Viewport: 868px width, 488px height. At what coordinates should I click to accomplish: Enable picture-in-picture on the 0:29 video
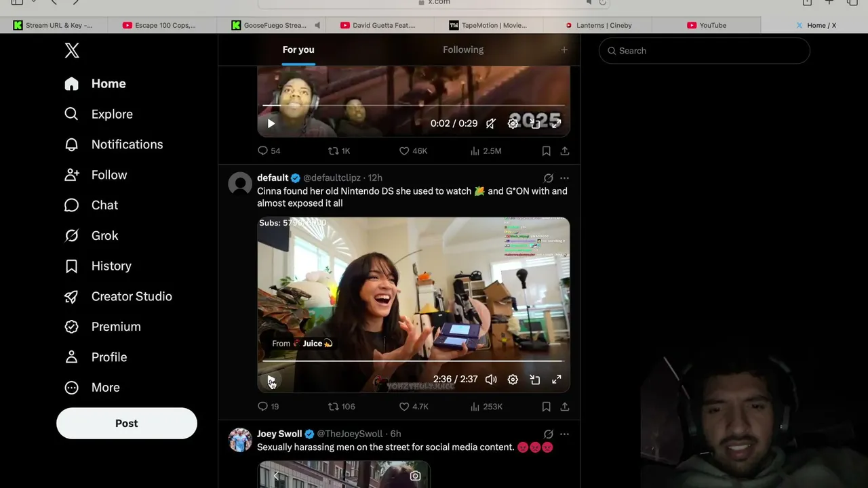click(x=535, y=123)
